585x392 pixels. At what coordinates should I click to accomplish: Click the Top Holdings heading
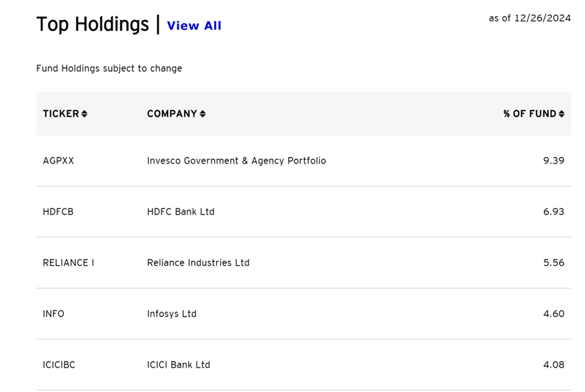click(x=92, y=24)
